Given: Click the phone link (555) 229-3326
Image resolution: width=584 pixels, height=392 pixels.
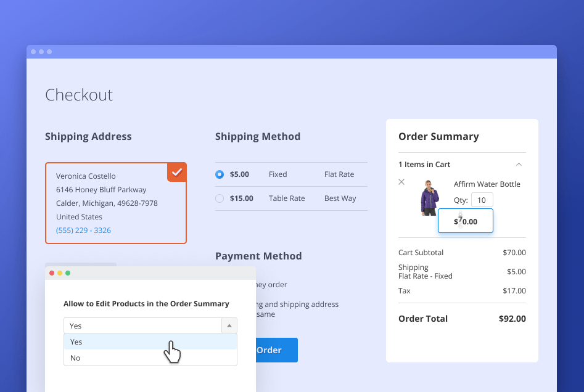Looking at the screenshot, I should coord(83,230).
